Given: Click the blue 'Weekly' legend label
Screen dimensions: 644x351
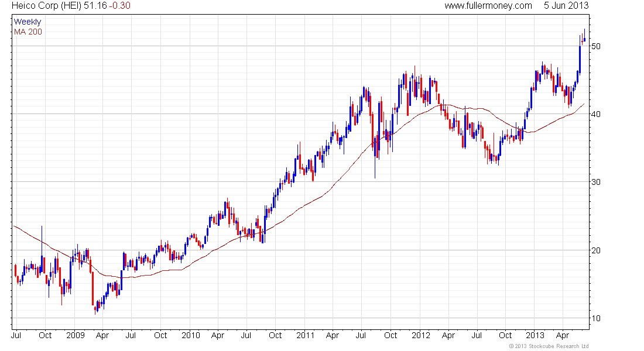Looking at the screenshot, I should (28, 22).
